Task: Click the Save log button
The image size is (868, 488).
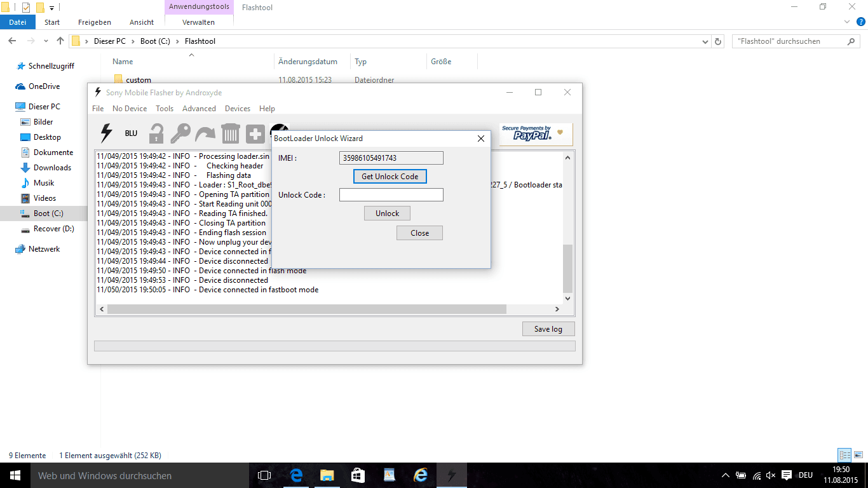Action: pos(548,329)
